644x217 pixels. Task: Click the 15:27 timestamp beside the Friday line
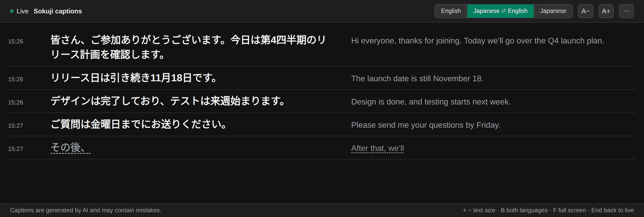click(16, 126)
